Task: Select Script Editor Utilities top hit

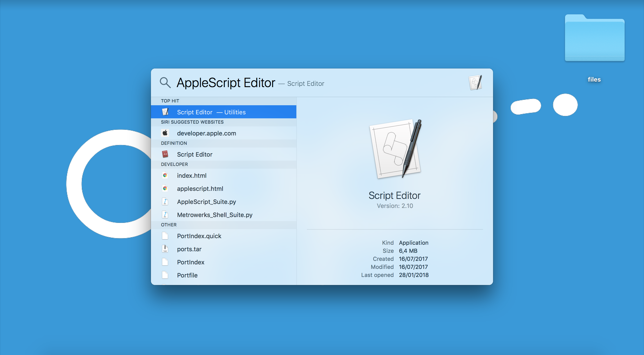Action: pos(211,112)
